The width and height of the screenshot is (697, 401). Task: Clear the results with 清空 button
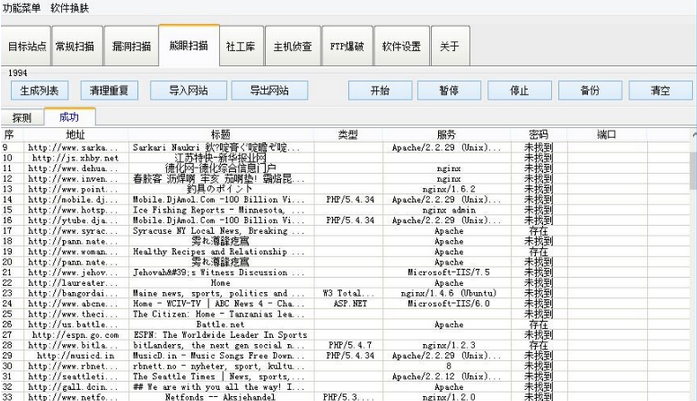tap(659, 90)
